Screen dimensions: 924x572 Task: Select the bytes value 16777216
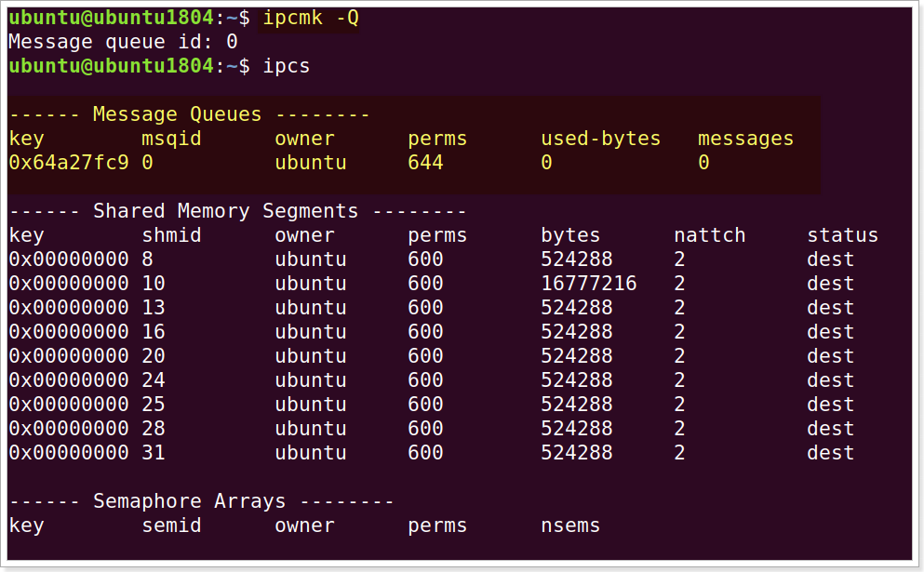point(588,284)
